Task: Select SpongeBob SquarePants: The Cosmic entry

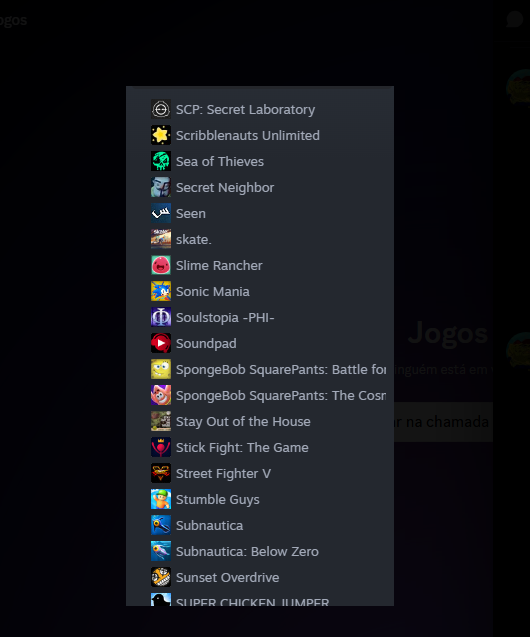Action: (x=260, y=395)
